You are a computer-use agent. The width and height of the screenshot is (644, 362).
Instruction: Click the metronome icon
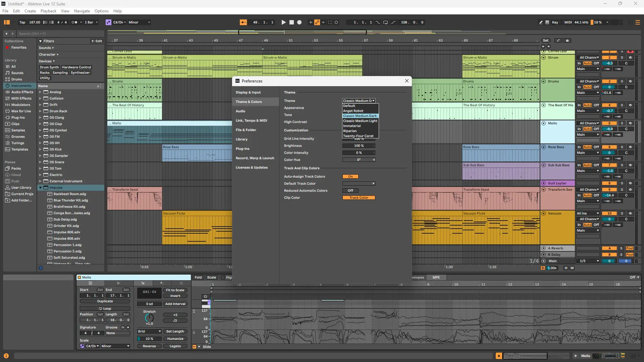[74, 22]
